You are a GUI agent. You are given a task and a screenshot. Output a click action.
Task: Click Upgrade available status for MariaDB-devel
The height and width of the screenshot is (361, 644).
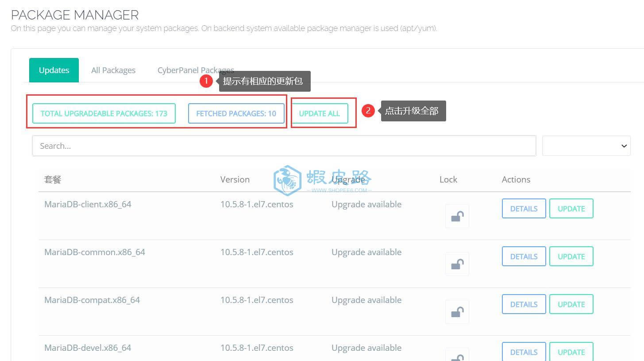tap(366, 348)
